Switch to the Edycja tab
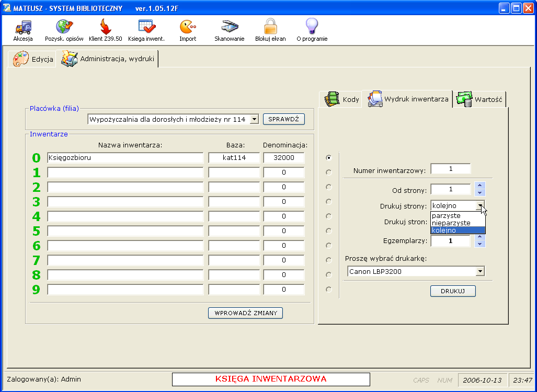Screen dimensions: 537x392 (32, 59)
